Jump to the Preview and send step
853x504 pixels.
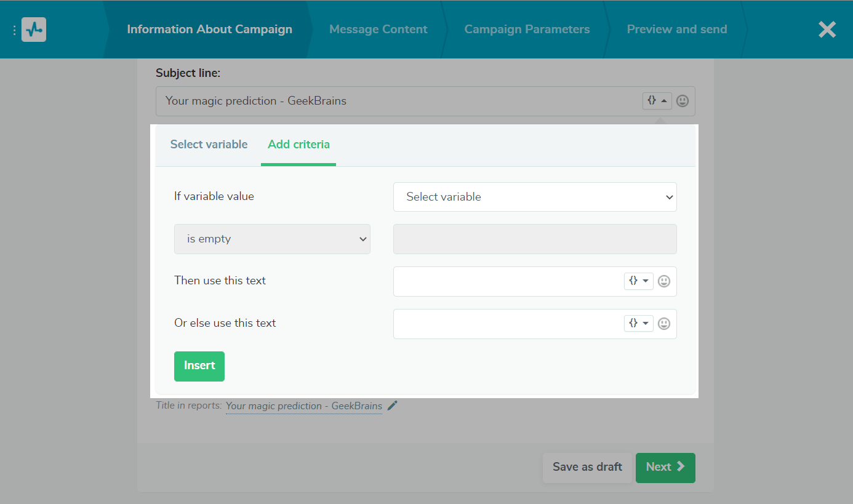click(676, 30)
